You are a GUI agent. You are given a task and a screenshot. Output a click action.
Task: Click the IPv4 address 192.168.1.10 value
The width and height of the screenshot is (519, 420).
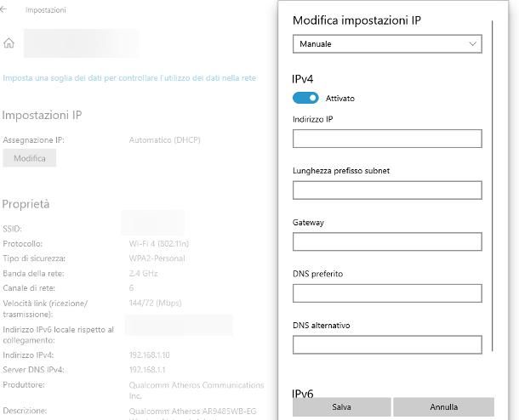point(150,355)
